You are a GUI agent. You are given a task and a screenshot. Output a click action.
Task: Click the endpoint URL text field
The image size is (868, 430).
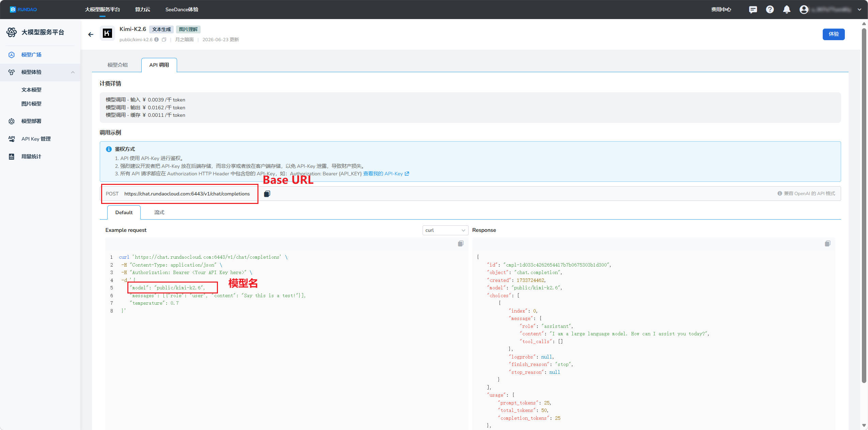pos(187,194)
